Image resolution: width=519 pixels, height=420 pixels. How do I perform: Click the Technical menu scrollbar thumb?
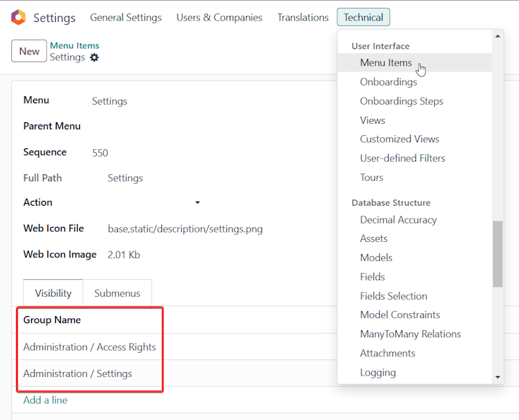498,254
